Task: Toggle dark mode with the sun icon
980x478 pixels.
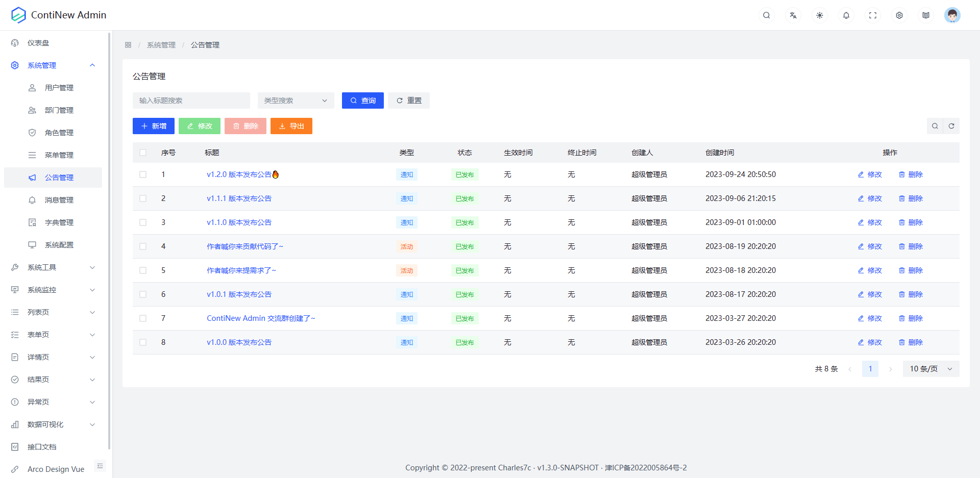Action: click(819, 15)
